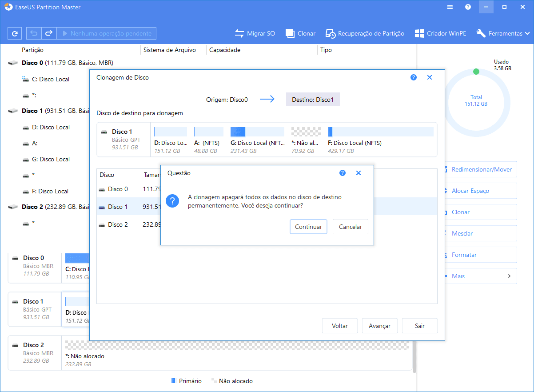Open Recuperação de Partição tool

click(x=365, y=33)
